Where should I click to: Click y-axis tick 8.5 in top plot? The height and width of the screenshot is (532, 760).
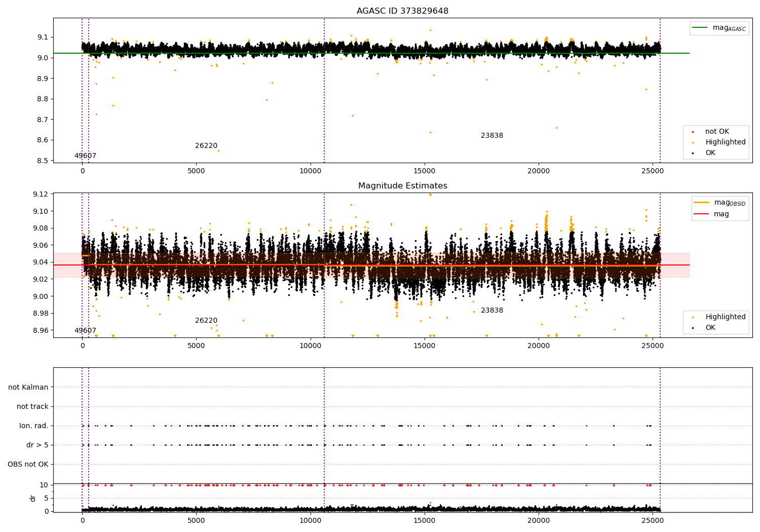pyautogui.click(x=43, y=161)
